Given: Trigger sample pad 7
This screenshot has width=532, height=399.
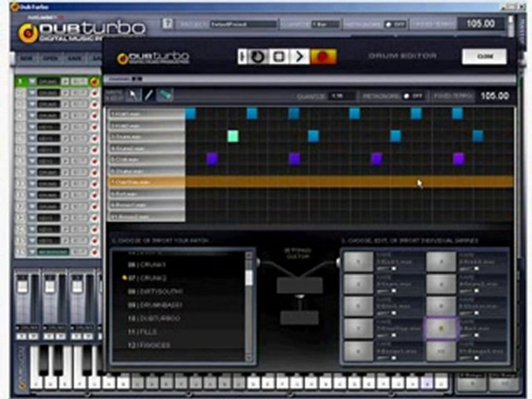Looking at the screenshot, I should pyautogui.click(x=359, y=328).
